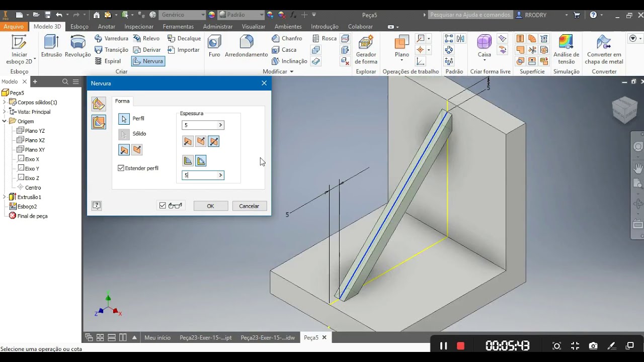This screenshot has height=362, width=644.
Task: Open the Nervura dialog help button
Action: (97, 206)
